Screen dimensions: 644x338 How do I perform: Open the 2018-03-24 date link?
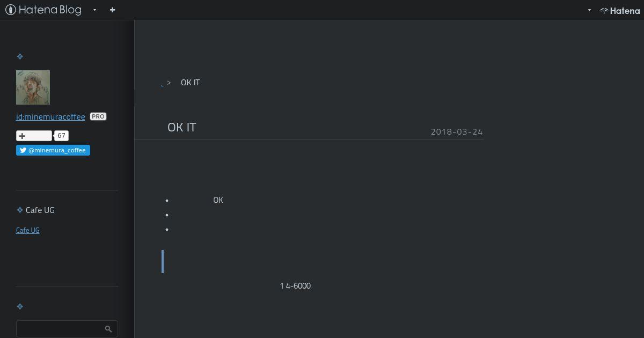pos(457,131)
